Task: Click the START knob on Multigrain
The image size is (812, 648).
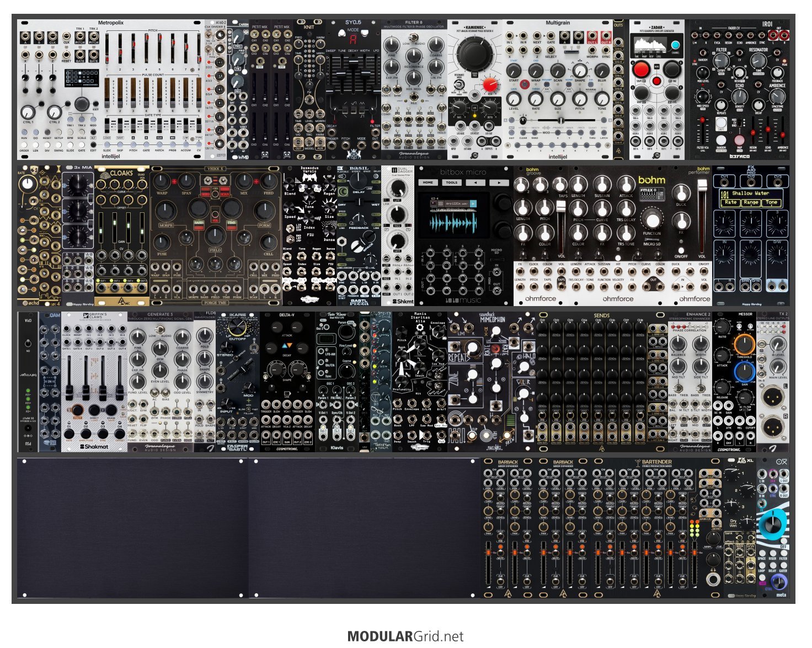Action: 514,71
